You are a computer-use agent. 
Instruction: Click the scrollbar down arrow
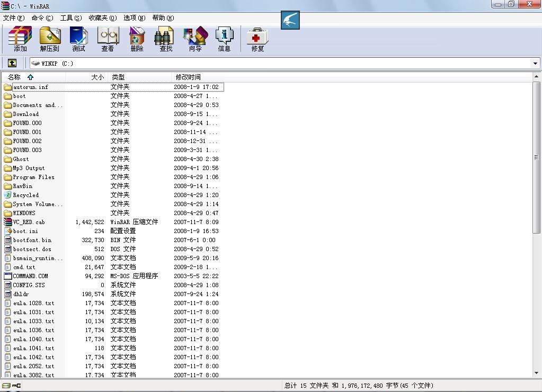[x=536, y=373]
